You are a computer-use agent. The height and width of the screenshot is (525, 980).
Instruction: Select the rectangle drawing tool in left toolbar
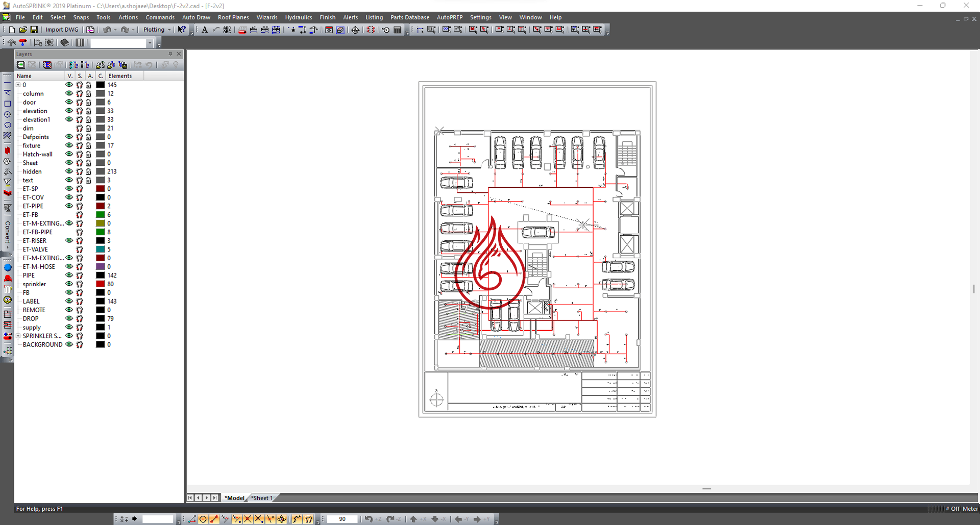8,104
